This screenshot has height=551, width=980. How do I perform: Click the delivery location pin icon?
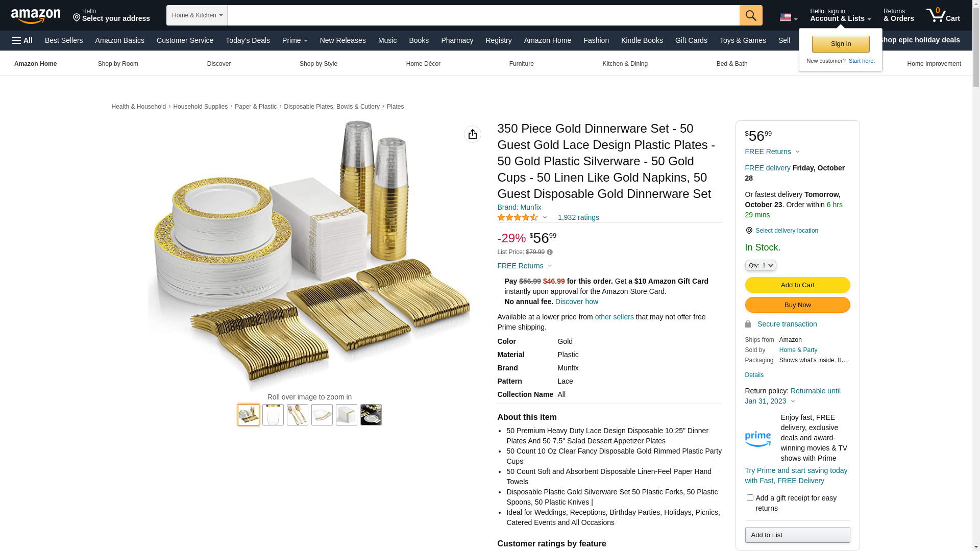point(749,231)
